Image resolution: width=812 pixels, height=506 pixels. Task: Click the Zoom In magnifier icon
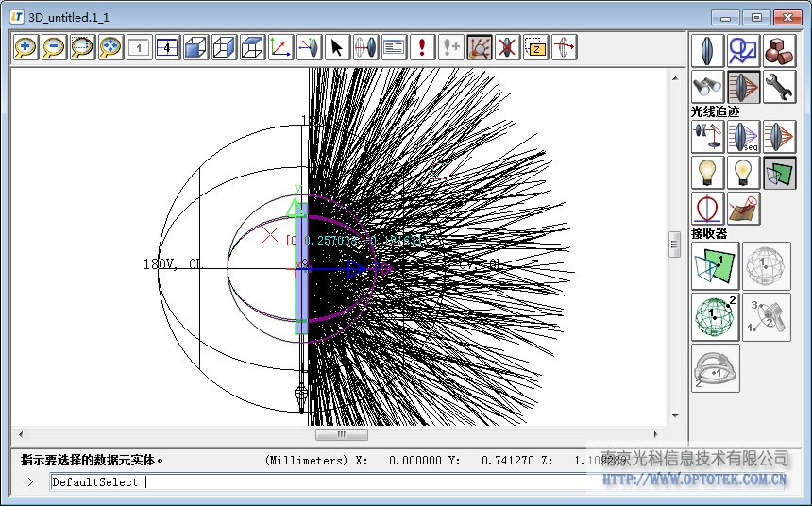pos(25,47)
